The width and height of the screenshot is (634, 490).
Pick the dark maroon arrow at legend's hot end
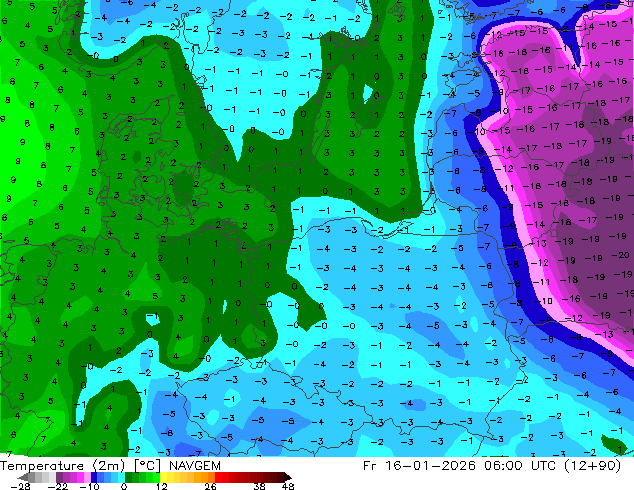point(288,477)
